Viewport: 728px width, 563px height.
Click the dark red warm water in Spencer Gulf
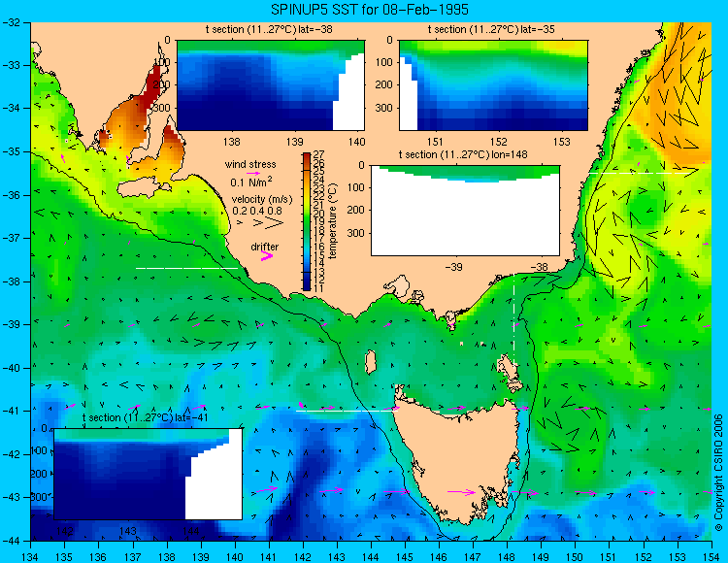[x=151, y=88]
